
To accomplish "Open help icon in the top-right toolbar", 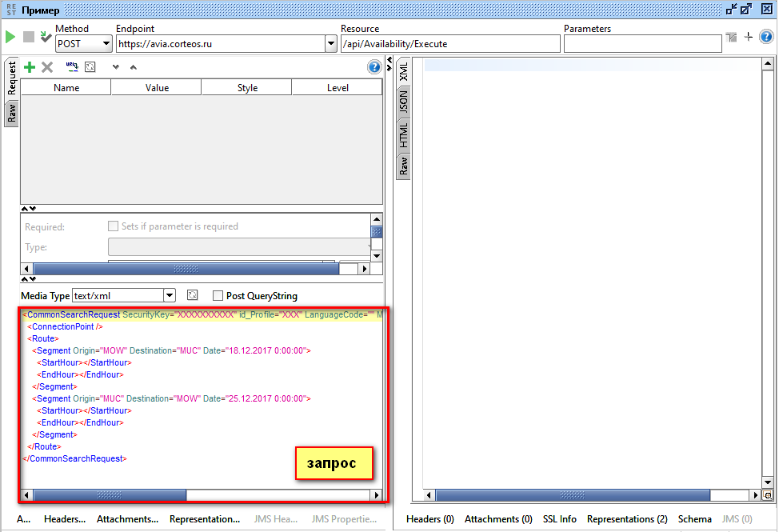I will tap(766, 37).
